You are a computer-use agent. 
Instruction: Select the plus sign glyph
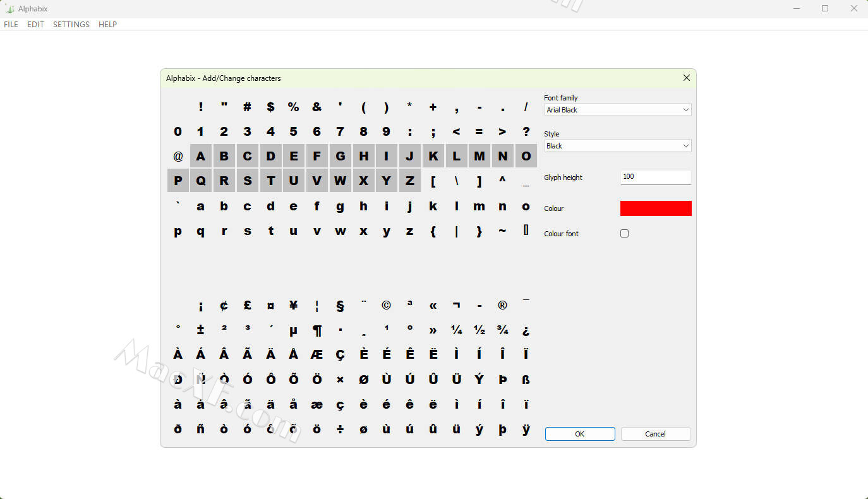coord(433,107)
